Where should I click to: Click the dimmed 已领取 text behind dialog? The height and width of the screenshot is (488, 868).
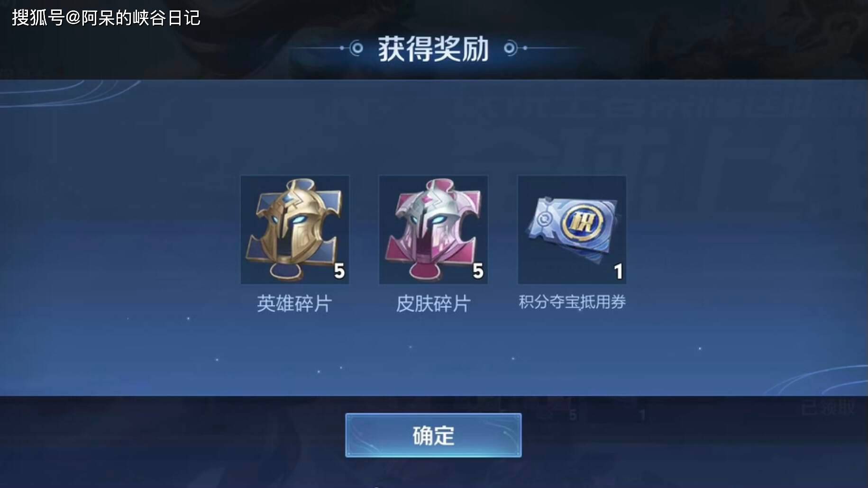pyautogui.click(x=828, y=408)
